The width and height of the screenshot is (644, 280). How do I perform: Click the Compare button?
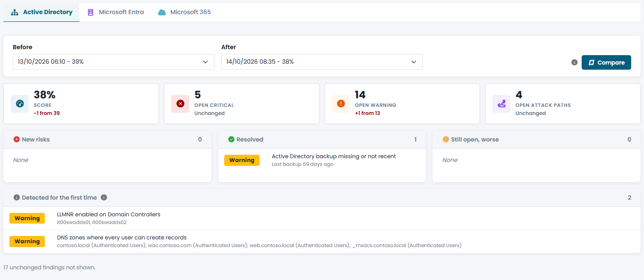pyautogui.click(x=606, y=62)
